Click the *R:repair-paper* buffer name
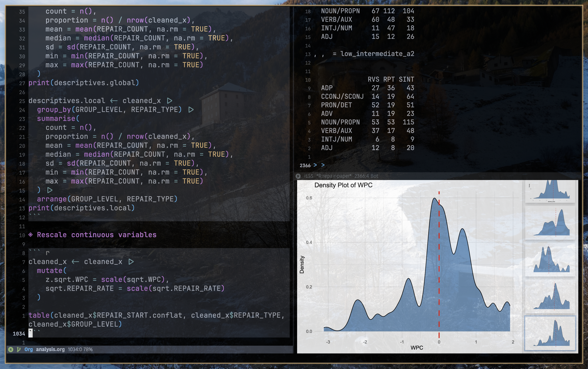This screenshot has width=588, height=369. pos(334,176)
